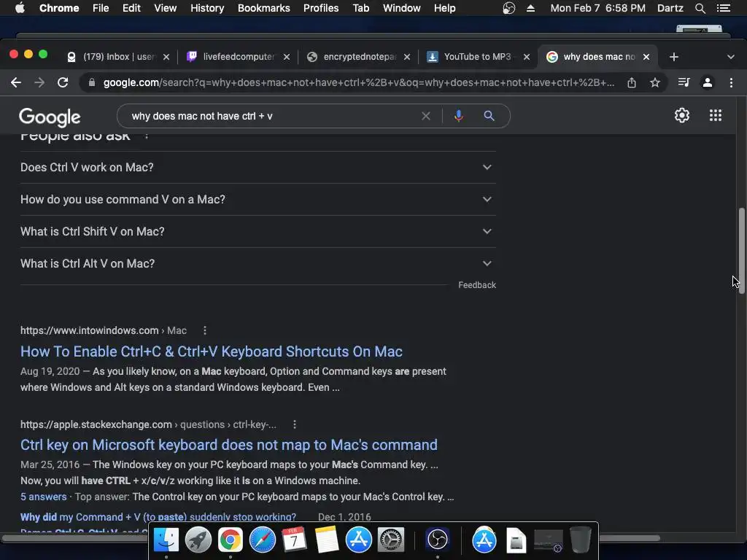Open a new tab with plus button

coord(673,57)
